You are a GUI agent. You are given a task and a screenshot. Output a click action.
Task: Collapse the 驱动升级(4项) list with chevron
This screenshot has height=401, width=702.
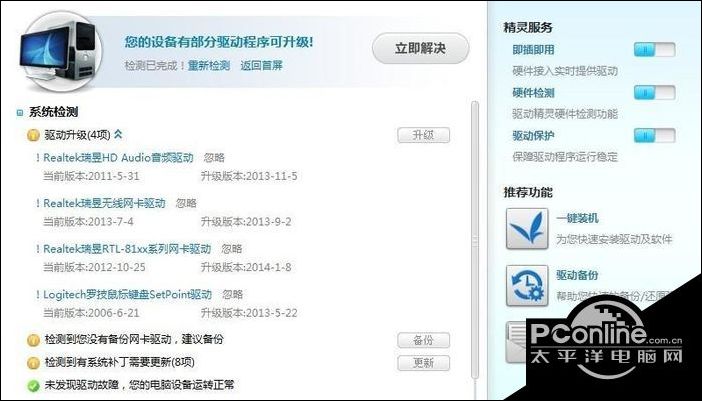point(118,133)
